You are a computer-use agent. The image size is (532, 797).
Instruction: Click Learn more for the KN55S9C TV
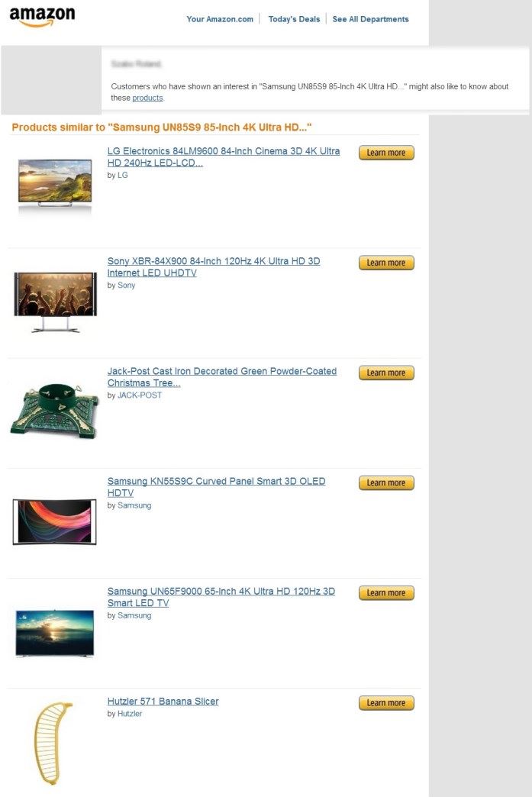(x=386, y=483)
